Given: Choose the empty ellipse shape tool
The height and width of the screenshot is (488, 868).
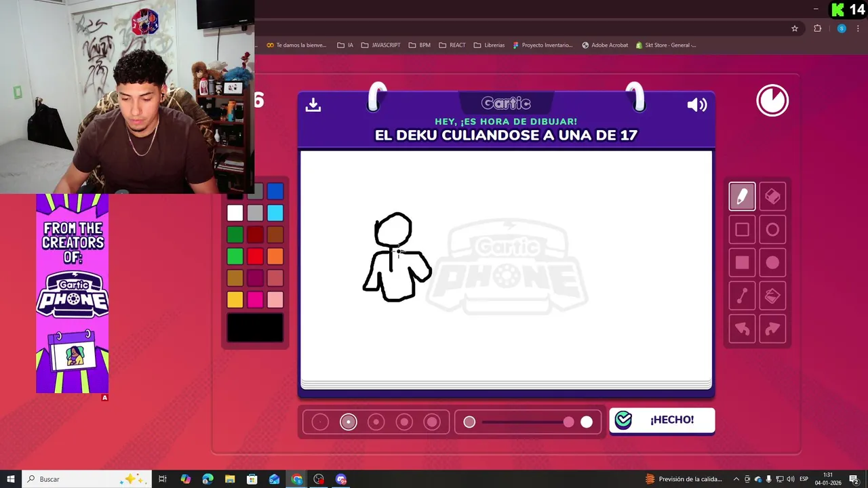Looking at the screenshot, I should pos(772,230).
